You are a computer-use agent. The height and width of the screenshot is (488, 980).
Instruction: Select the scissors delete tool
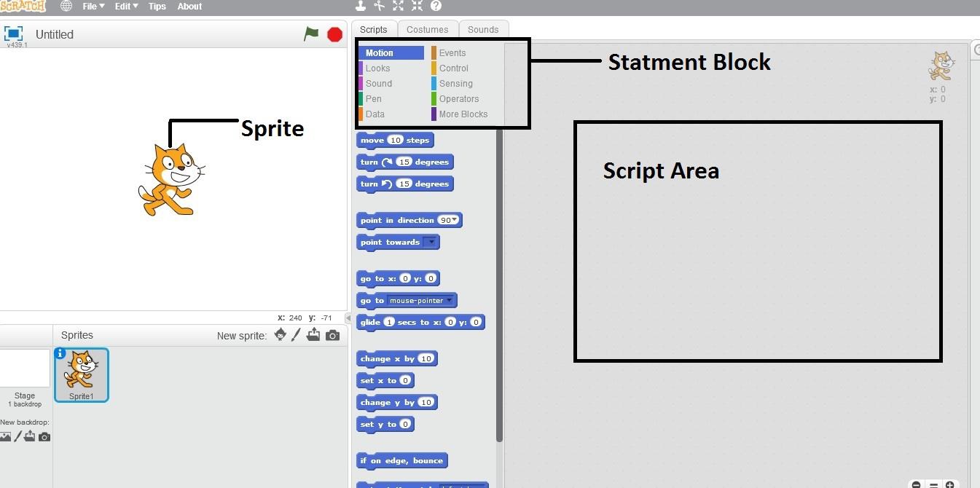pyautogui.click(x=379, y=6)
